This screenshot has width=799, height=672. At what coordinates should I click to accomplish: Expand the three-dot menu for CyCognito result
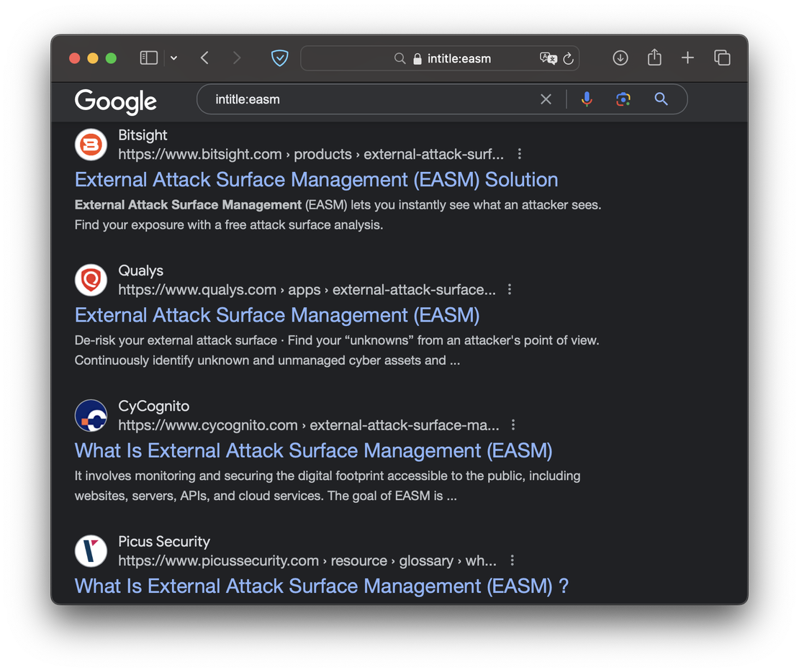(513, 424)
